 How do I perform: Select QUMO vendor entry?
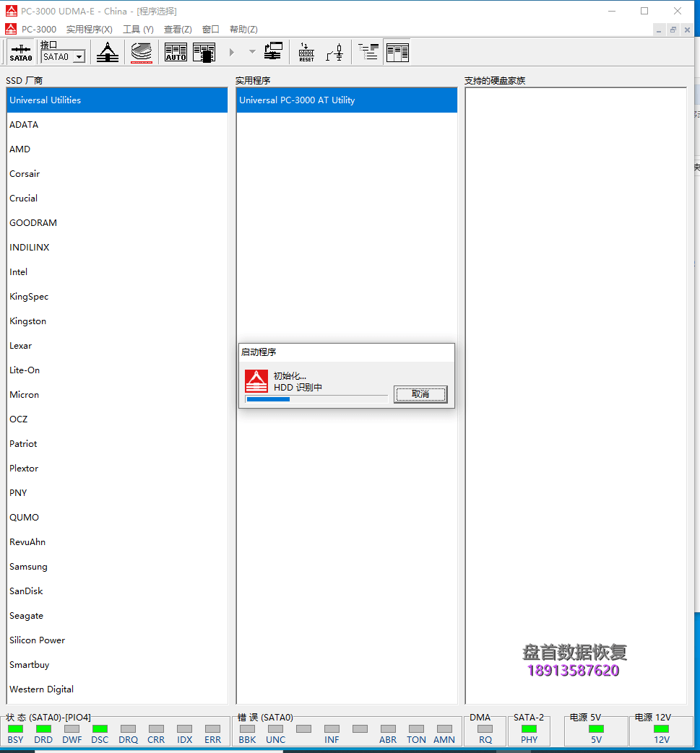(117, 517)
